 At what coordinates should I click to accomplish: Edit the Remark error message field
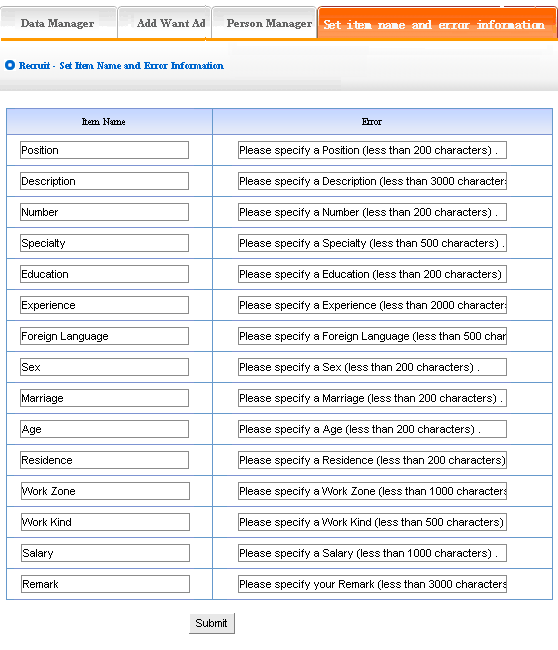[372, 584]
